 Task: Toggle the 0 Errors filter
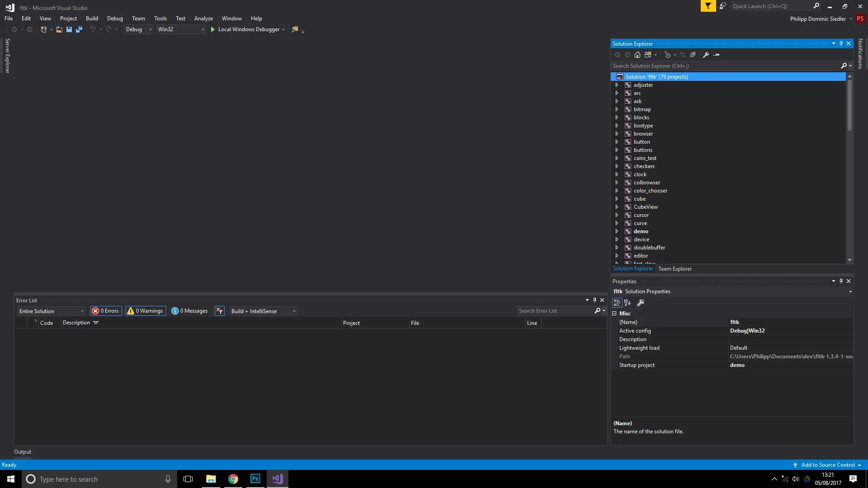point(106,311)
